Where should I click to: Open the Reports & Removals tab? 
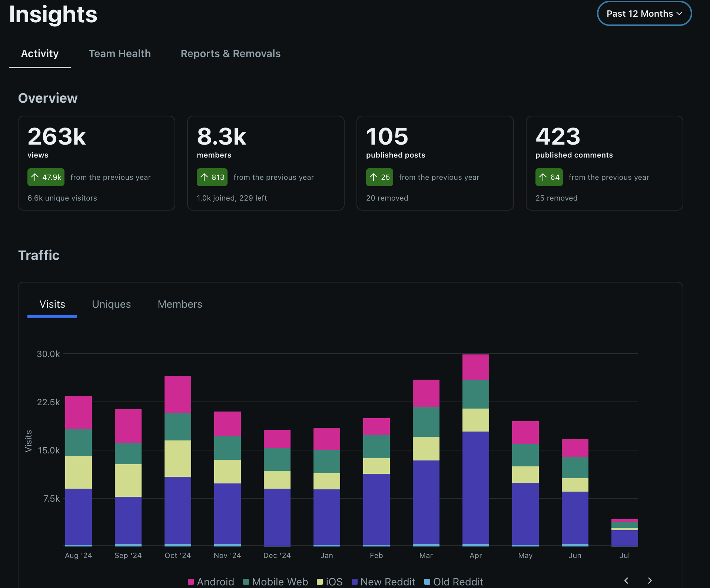click(x=230, y=54)
